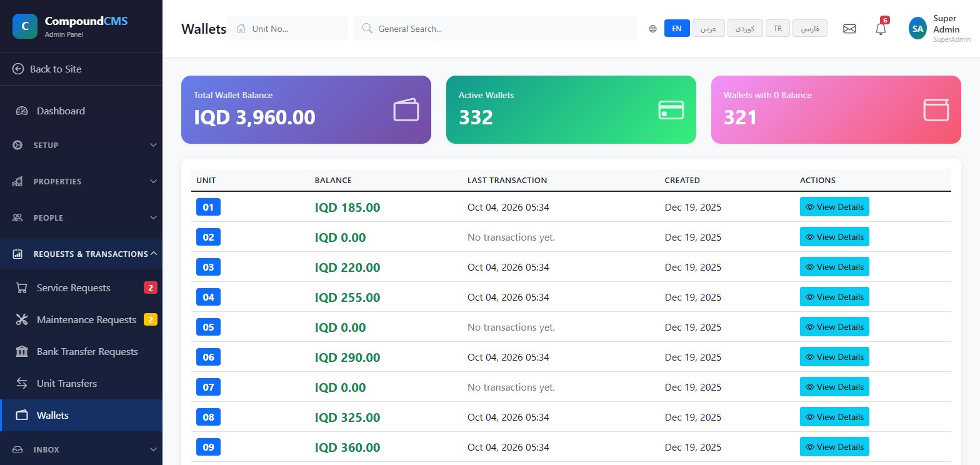Open the messages envelope icon

[x=849, y=29]
